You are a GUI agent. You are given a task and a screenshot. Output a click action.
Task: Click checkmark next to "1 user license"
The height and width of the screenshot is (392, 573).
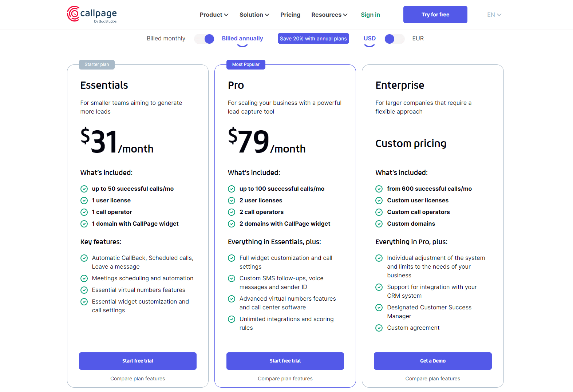84,201
